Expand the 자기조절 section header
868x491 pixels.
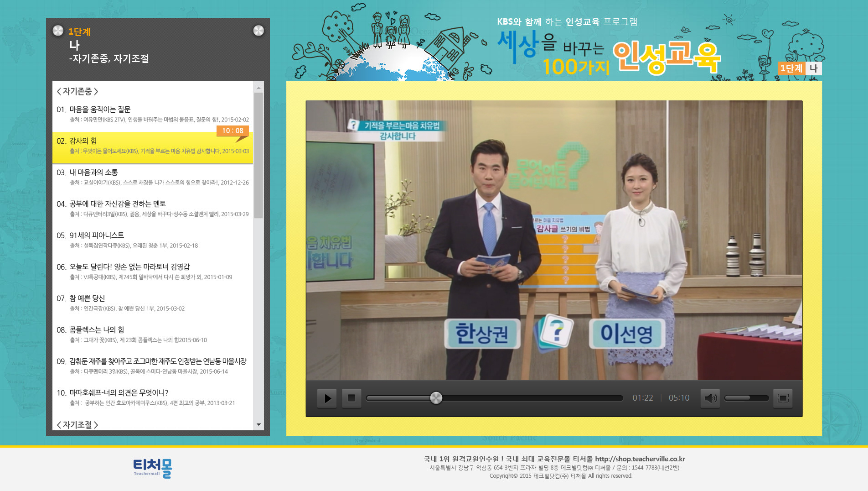(x=77, y=424)
